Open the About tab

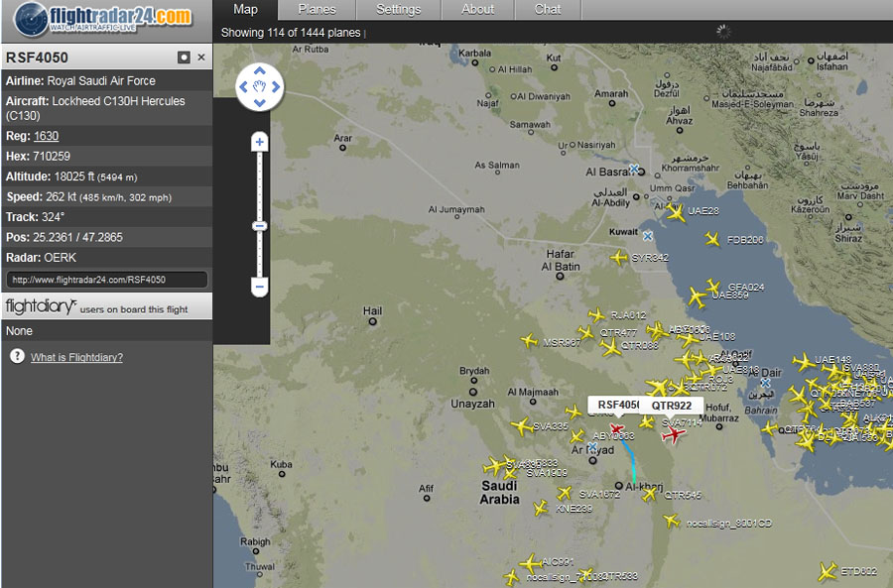477,10
